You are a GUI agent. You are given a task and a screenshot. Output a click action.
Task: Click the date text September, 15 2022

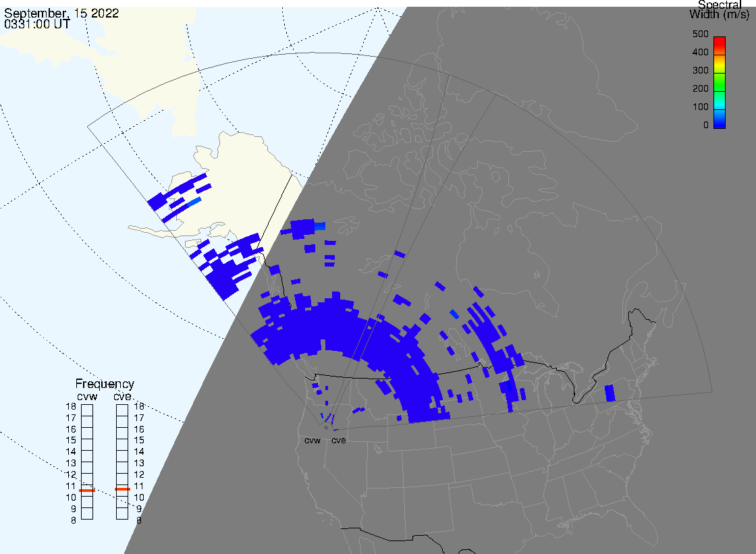(61, 13)
